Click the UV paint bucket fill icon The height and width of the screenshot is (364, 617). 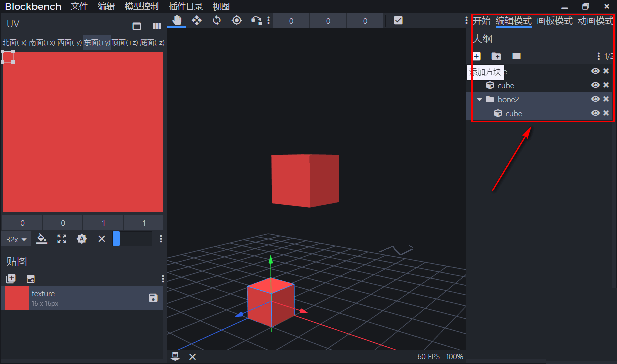click(42, 239)
